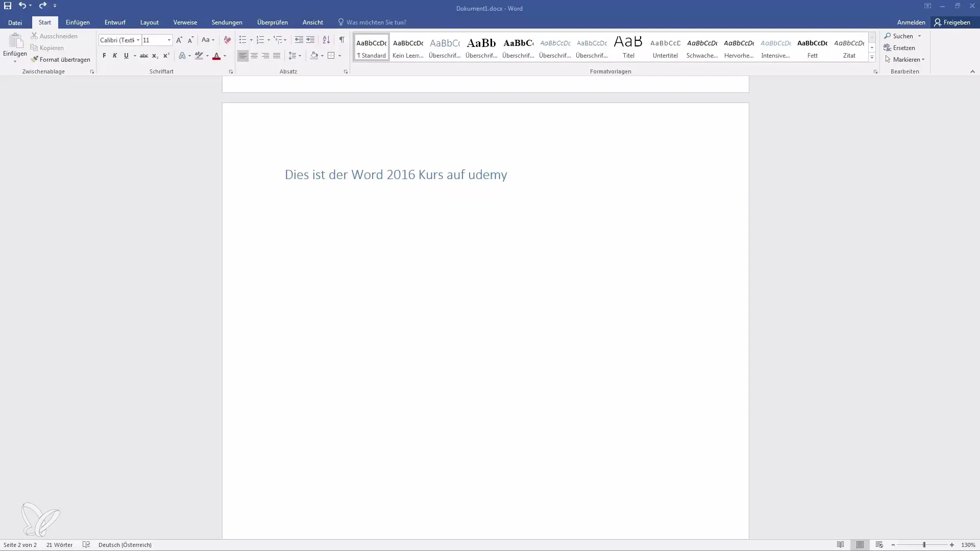Click the Einfügen paste icon
The width and height of the screenshot is (980, 551).
pos(15,41)
